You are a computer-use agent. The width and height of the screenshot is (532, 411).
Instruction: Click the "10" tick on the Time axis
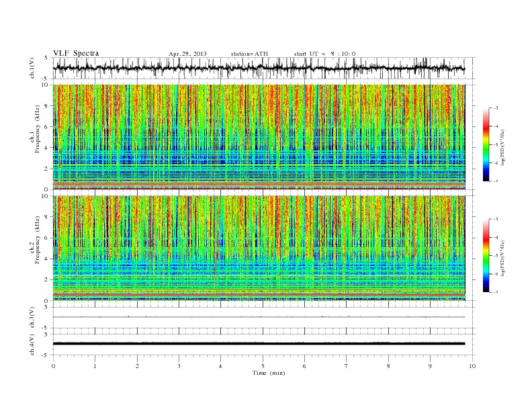(x=472, y=366)
